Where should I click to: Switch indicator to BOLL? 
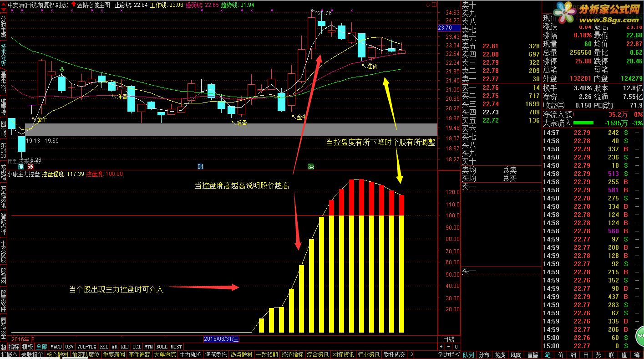pyautogui.click(x=162, y=347)
